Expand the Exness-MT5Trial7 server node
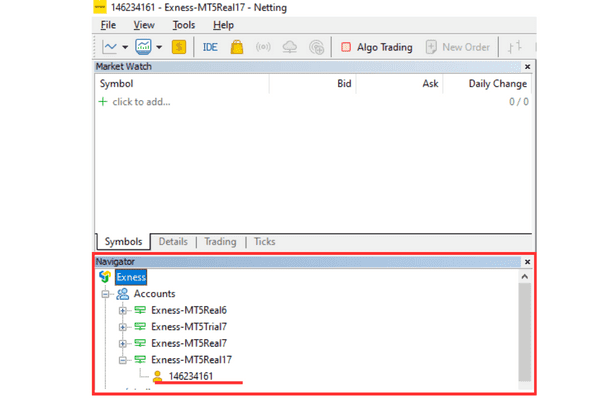600x400 pixels. coord(123,327)
